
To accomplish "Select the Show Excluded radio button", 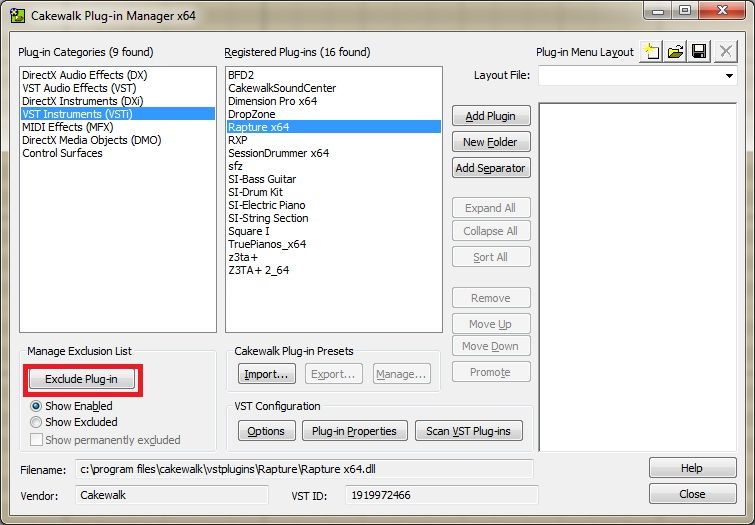I will click(x=37, y=422).
